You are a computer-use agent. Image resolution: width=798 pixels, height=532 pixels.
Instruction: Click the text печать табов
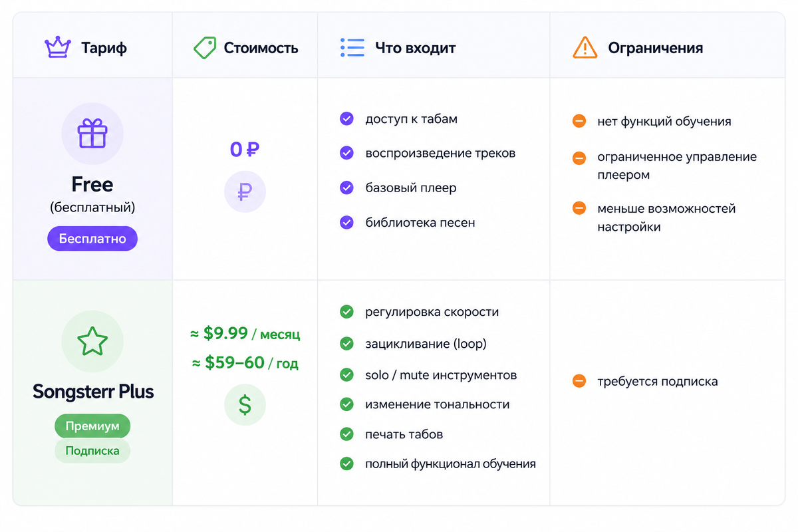[x=404, y=435]
